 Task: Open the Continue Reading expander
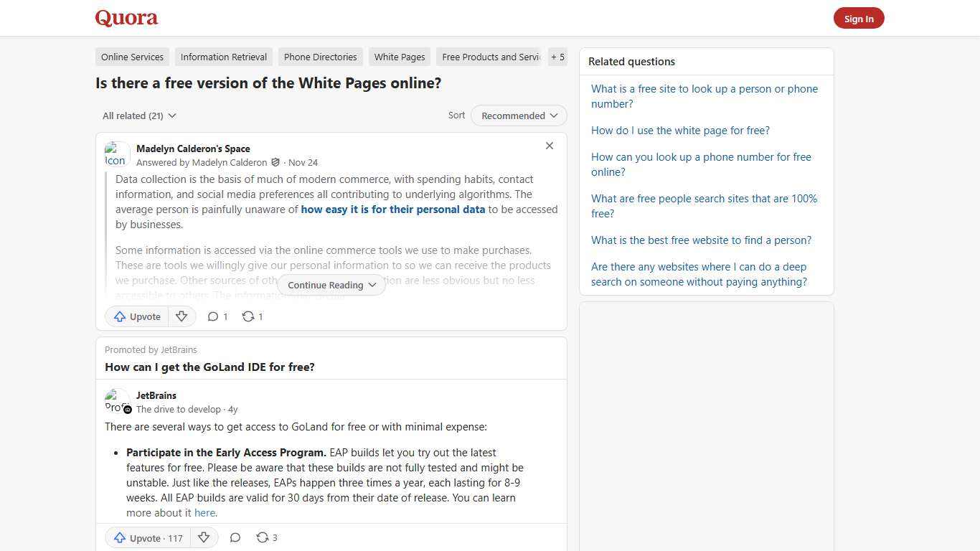point(330,285)
